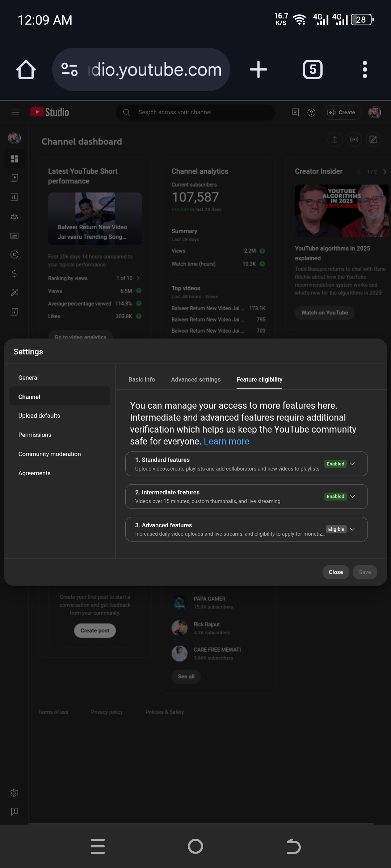Open the Send feedback sidebar icon
The image size is (391, 868).
coord(14,812)
